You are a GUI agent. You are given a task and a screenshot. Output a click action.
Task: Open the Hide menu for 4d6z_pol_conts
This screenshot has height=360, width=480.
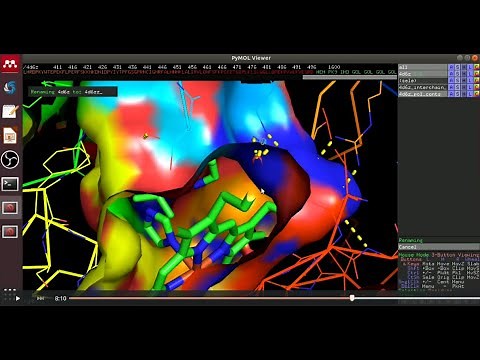(464, 94)
